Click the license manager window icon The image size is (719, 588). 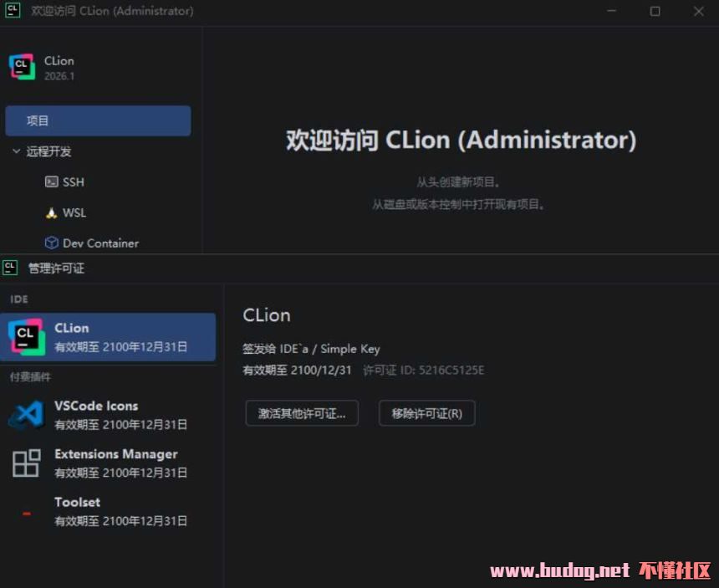(10, 268)
